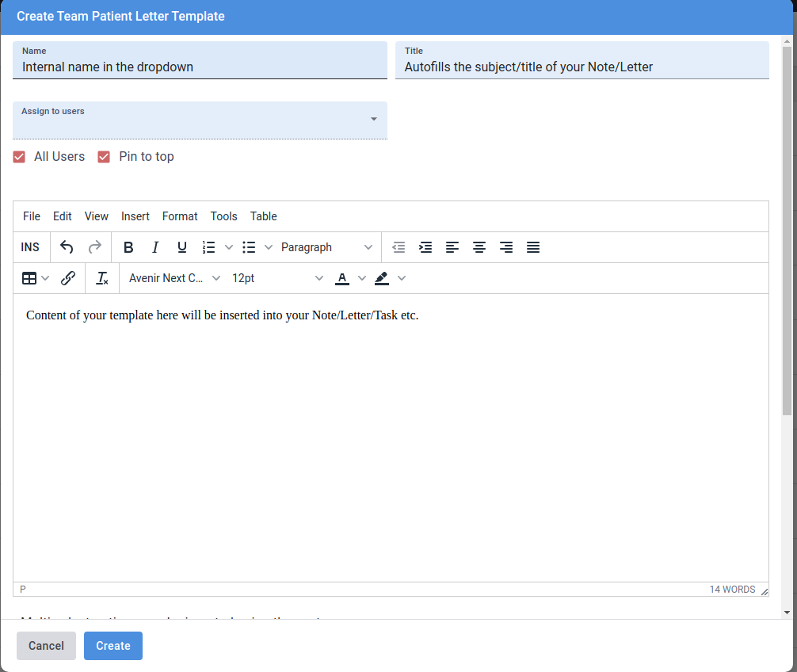Underline the selected text
This screenshot has width=797, height=672.
point(182,247)
